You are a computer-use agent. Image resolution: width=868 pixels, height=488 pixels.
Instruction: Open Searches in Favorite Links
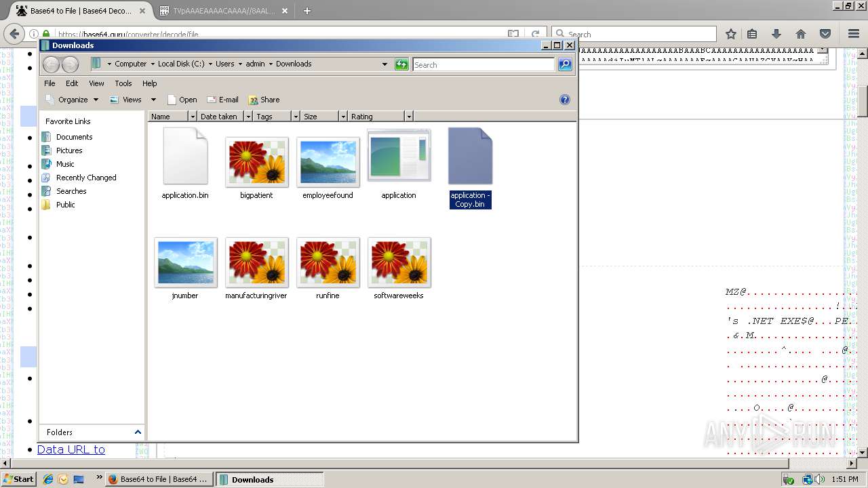click(x=71, y=191)
